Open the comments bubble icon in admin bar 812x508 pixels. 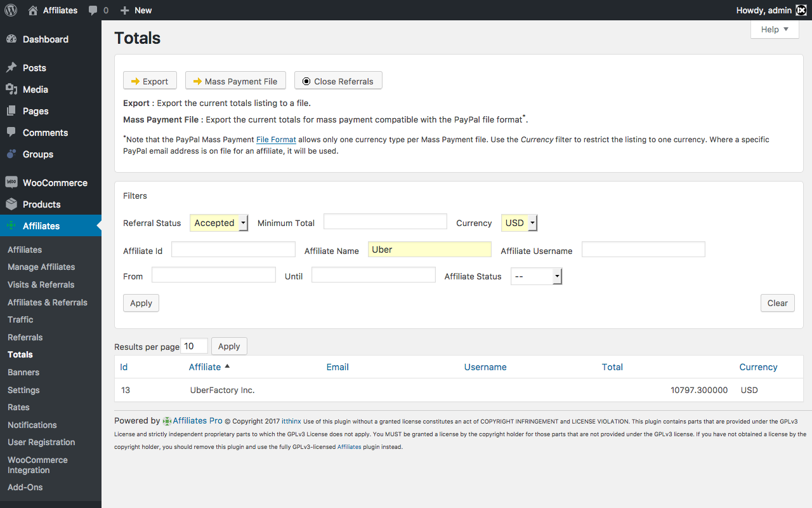click(x=93, y=11)
